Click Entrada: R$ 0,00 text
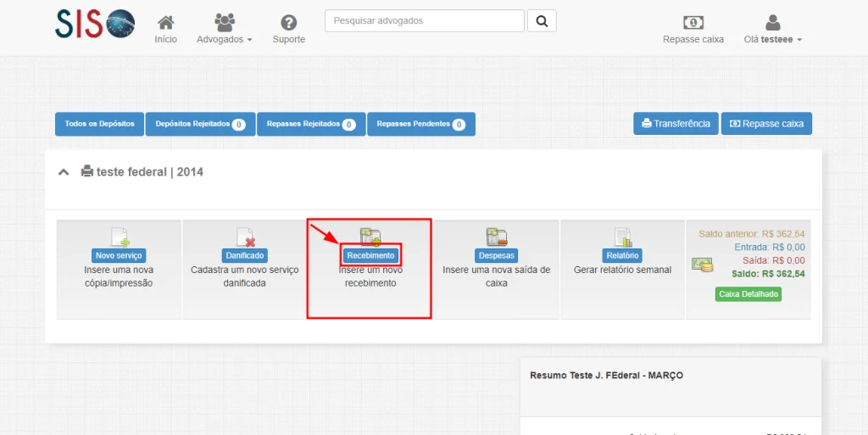This screenshot has width=868, height=435. (770, 248)
